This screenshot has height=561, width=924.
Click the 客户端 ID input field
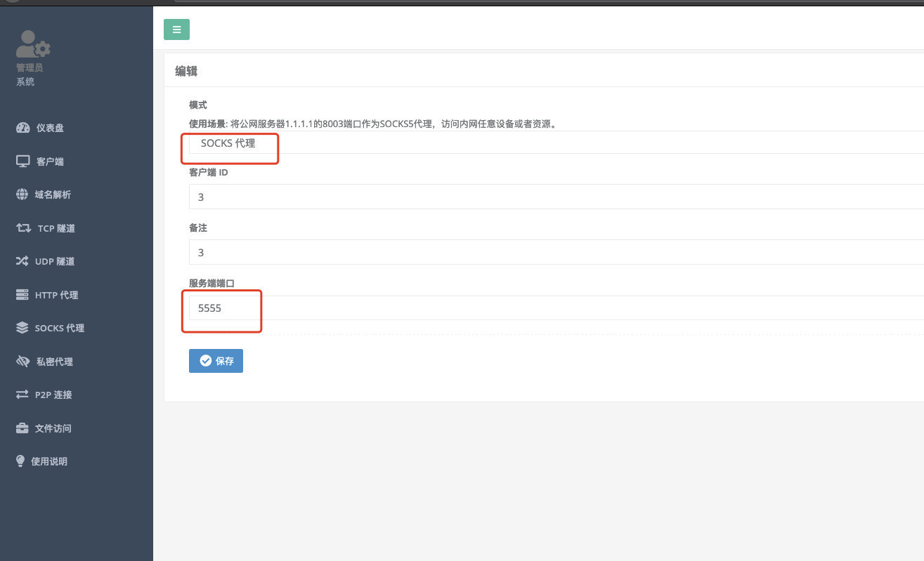click(x=557, y=197)
